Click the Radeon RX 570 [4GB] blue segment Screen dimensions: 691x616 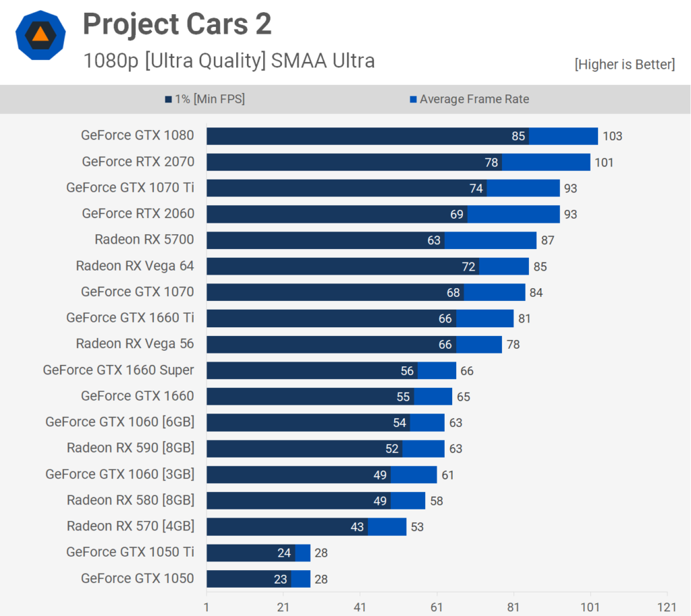coord(387,527)
